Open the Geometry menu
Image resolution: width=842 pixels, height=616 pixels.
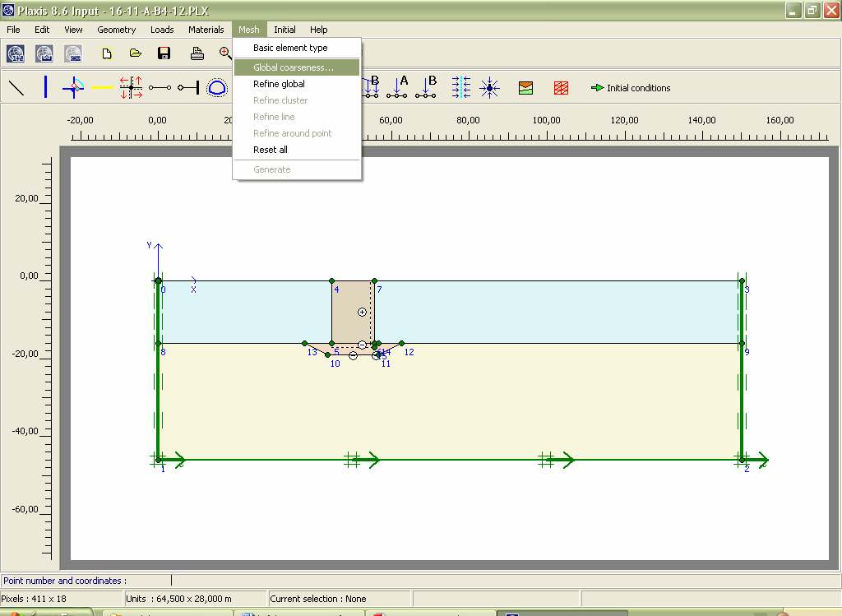(117, 30)
